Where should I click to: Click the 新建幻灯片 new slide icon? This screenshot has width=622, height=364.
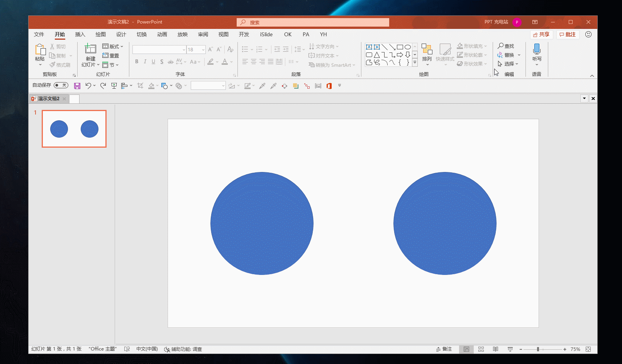coord(90,49)
